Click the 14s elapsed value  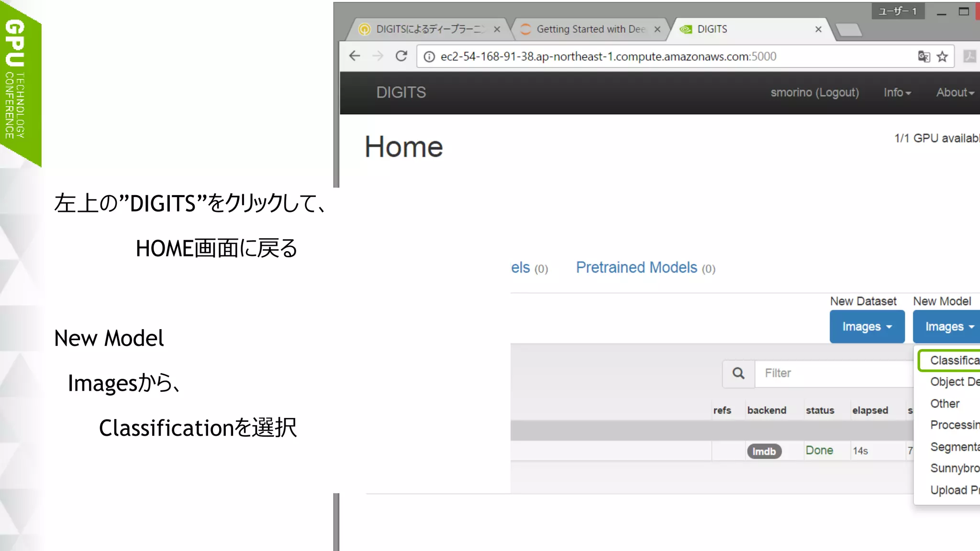(860, 451)
